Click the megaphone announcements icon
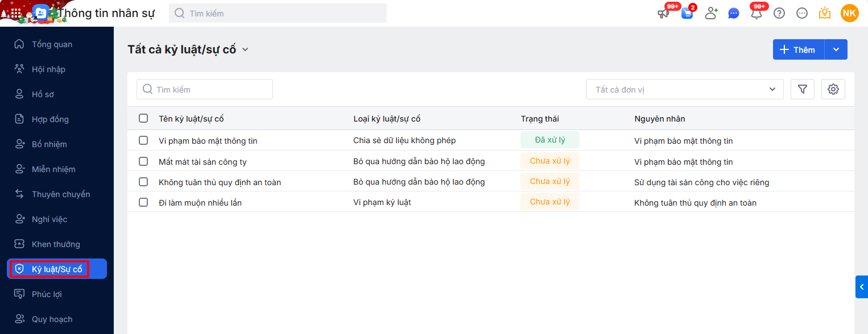The width and height of the screenshot is (868, 334). [x=664, y=13]
